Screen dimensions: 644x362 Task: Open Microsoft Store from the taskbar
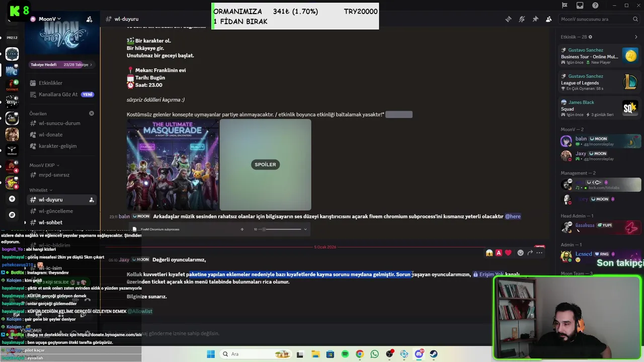click(x=330, y=354)
